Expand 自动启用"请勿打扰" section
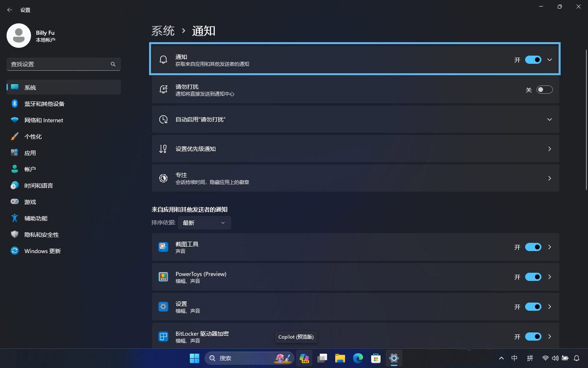Viewport: 588px width, 368px height. pyautogui.click(x=550, y=119)
